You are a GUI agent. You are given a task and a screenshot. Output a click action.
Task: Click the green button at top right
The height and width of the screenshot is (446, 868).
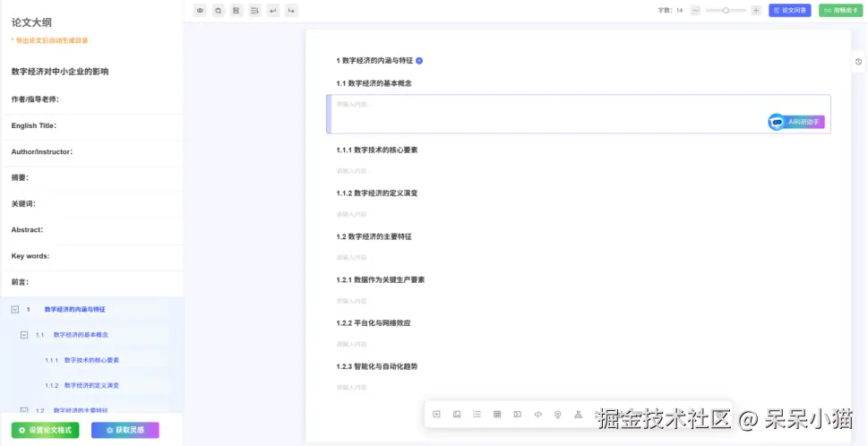[x=841, y=10]
